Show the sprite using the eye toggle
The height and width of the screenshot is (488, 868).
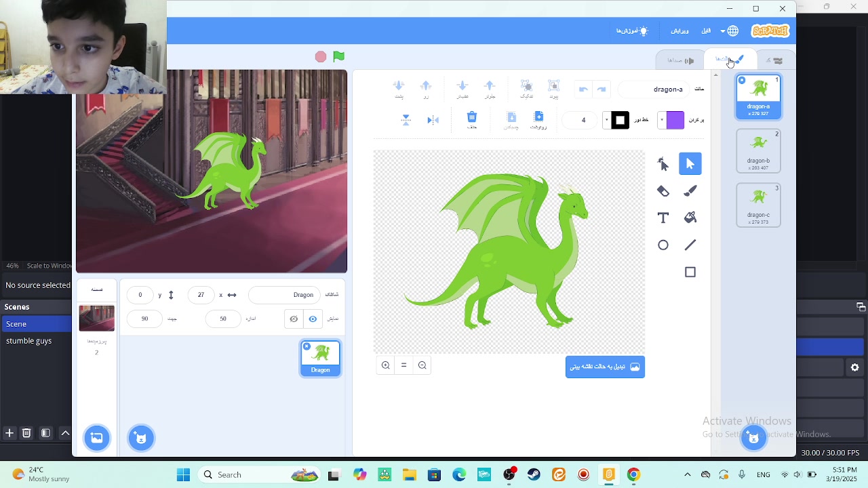tap(313, 319)
